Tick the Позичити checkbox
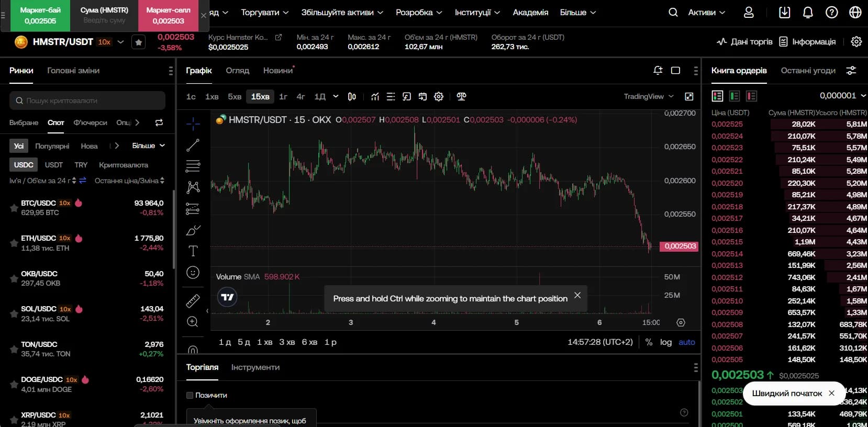 [190, 395]
